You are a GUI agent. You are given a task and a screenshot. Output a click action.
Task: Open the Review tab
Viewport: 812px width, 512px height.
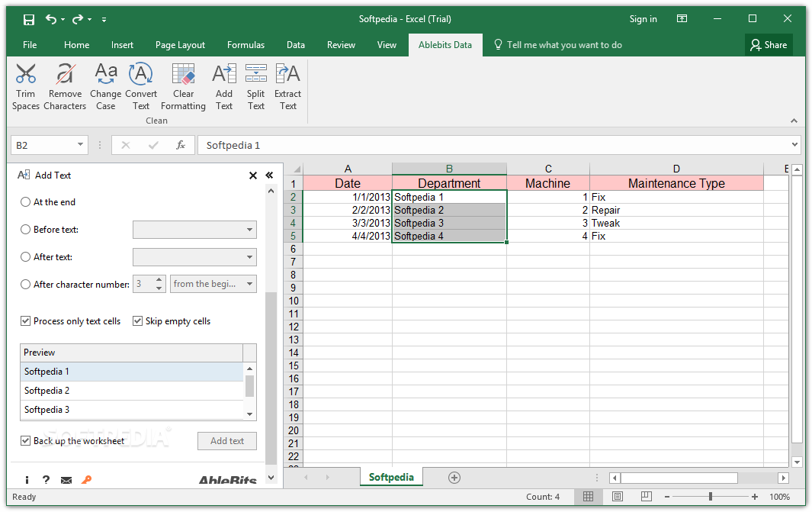[342, 45]
